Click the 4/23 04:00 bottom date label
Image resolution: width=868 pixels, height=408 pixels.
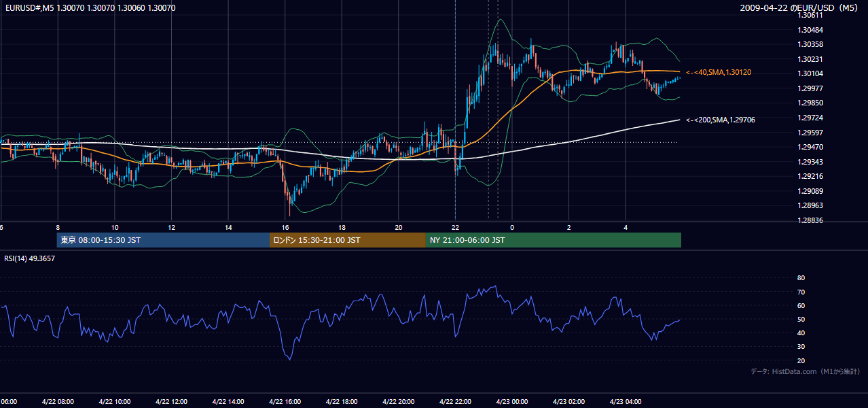626,402
